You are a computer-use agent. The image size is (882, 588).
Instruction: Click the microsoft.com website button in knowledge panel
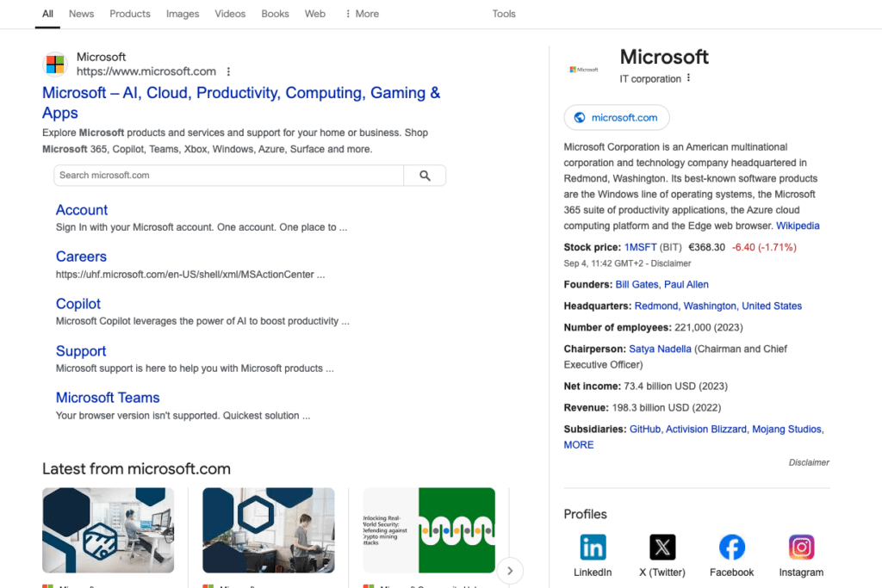pos(617,117)
